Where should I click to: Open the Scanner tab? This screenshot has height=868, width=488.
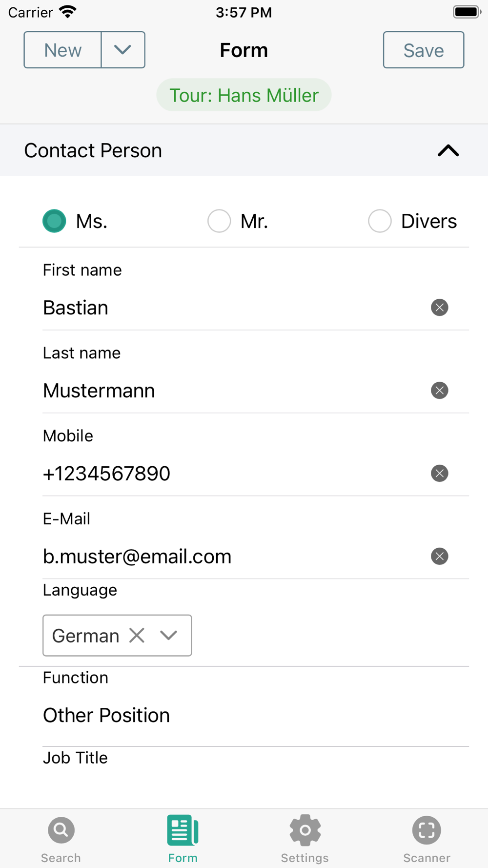point(427,840)
